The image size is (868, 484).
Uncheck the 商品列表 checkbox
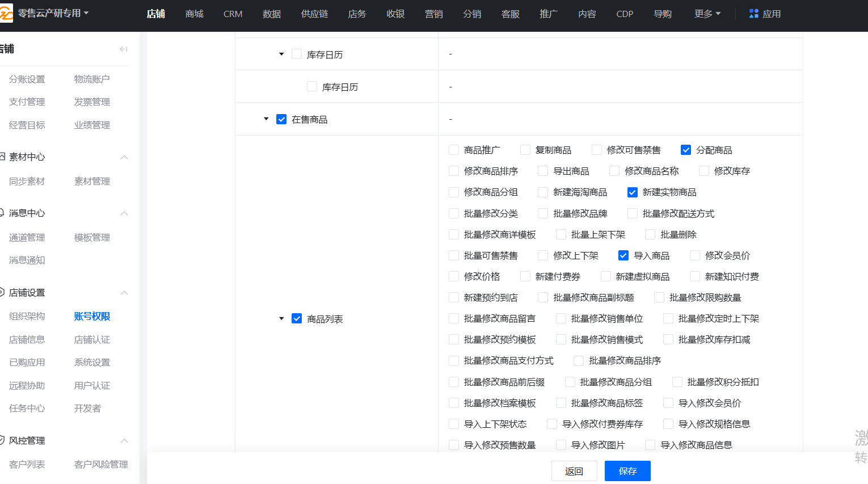tap(297, 318)
